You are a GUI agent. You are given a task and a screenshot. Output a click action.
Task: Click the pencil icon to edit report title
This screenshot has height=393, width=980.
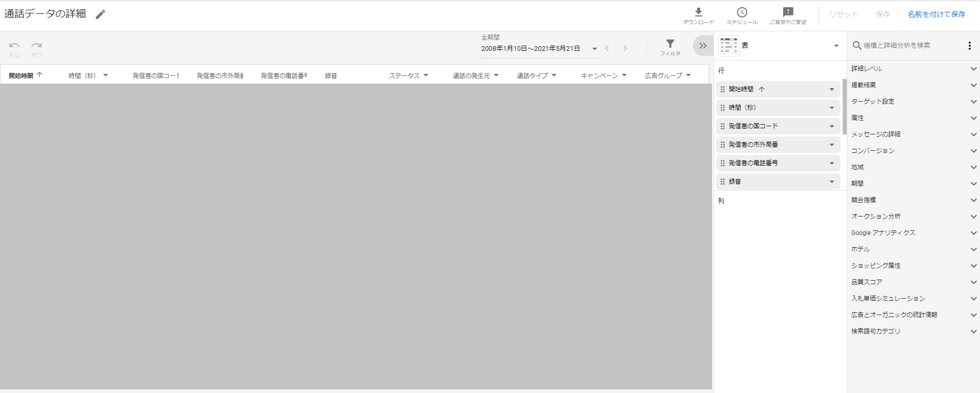[100, 14]
